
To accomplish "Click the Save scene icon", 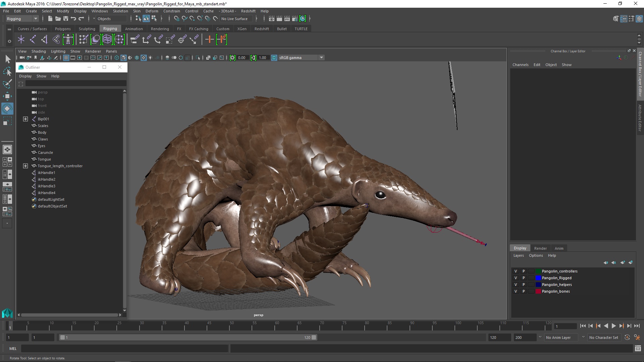I will click(66, 19).
